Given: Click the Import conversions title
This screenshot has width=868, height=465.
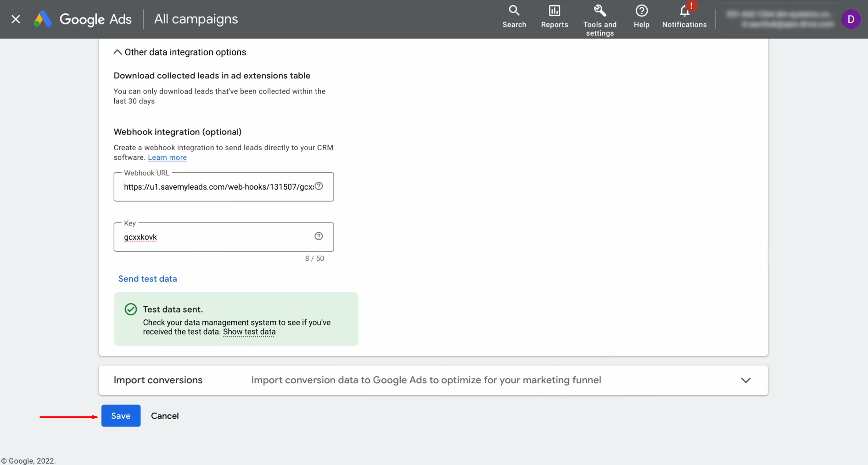Looking at the screenshot, I should click(x=158, y=380).
